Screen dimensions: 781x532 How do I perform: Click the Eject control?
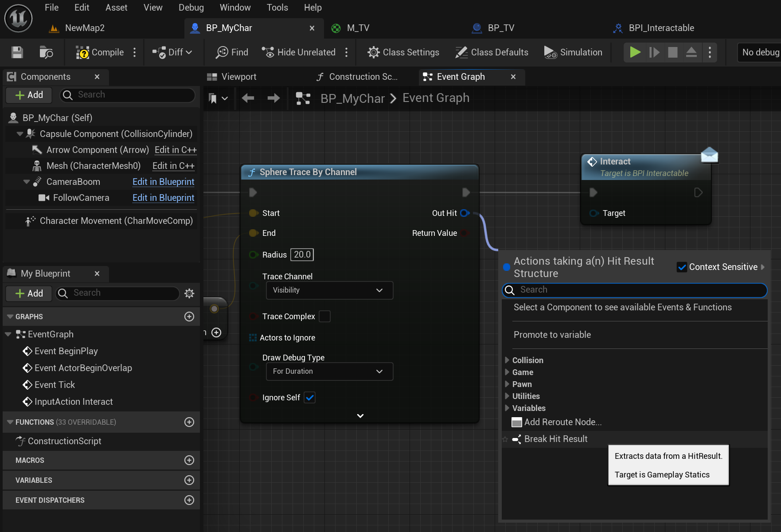click(691, 52)
